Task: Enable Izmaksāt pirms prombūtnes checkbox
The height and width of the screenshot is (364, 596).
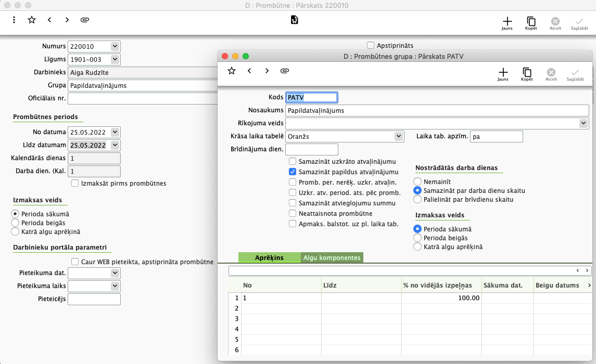Action: [75, 184]
